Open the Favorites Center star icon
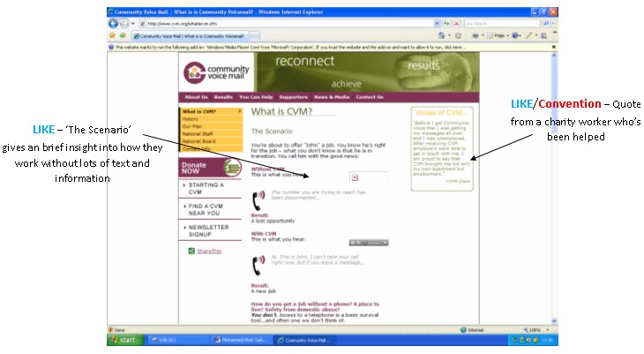 [x=112, y=36]
